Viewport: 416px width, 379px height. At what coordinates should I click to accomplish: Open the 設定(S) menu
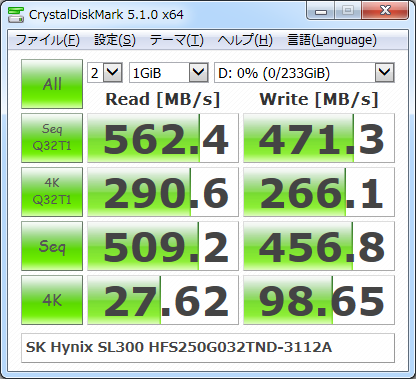click(115, 40)
